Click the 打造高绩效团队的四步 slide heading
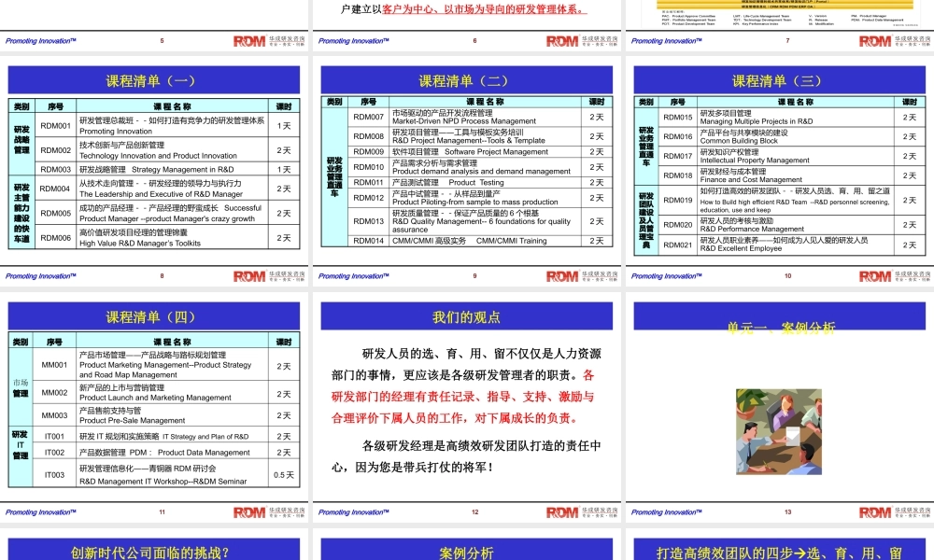Screen dimensions: 934x560 (779, 553)
